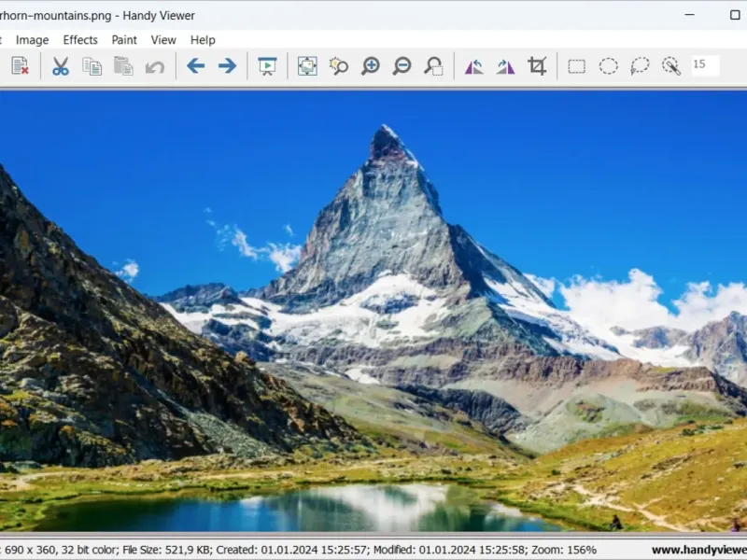
Task: Click the undo arrow icon
Action: pyautogui.click(x=155, y=66)
